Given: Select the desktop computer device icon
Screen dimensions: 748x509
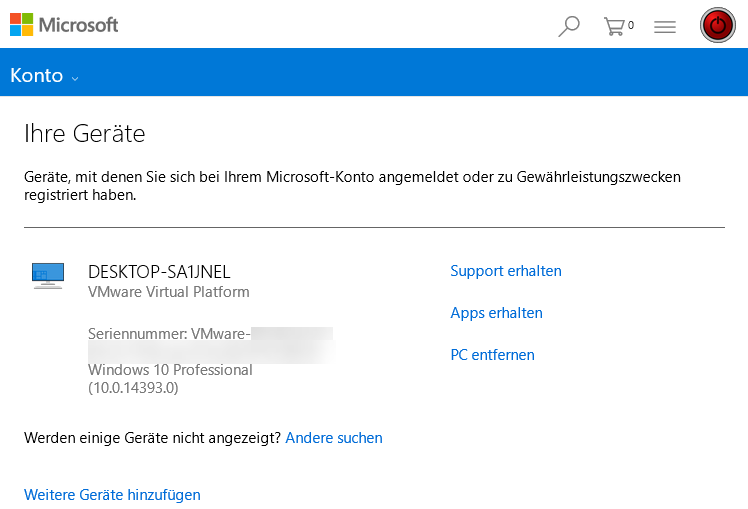Looking at the screenshot, I should [48, 275].
